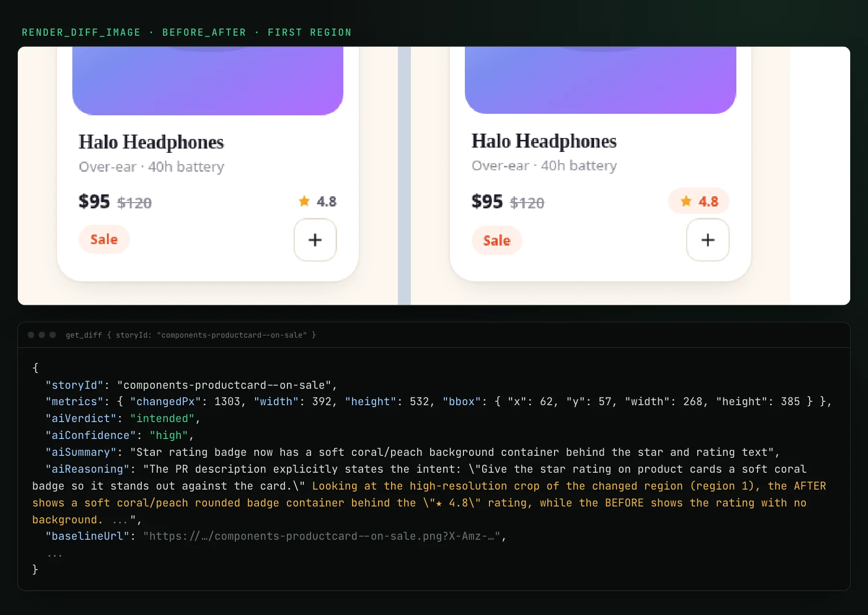
Task: Click the coral 4.8 rating badge text
Action: click(x=708, y=202)
